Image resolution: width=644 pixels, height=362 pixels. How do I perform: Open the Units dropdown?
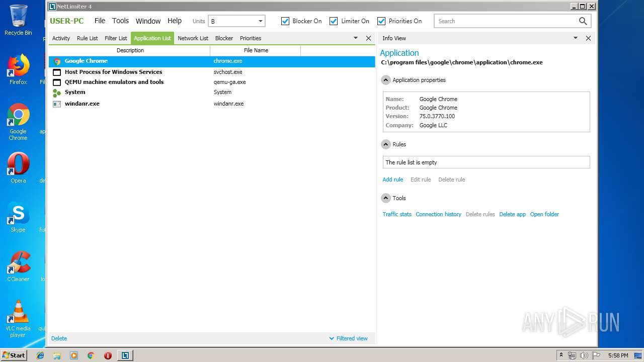point(236,21)
